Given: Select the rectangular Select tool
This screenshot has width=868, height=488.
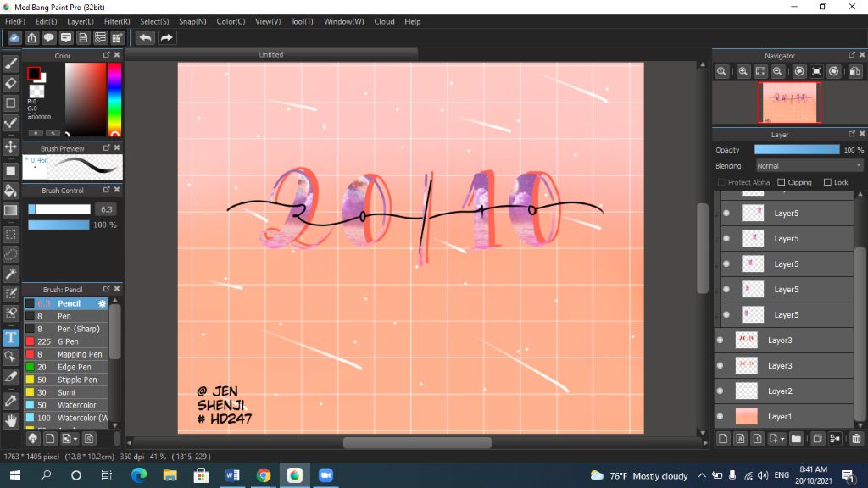Looking at the screenshot, I should pyautogui.click(x=10, y=234).
